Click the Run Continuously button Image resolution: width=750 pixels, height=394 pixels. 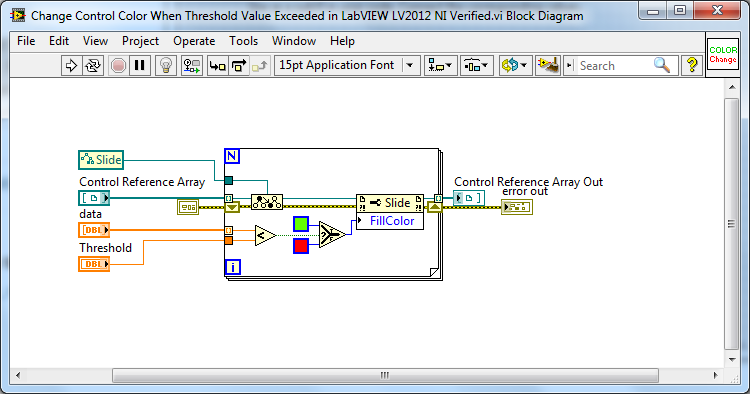[x=93, y=66]
